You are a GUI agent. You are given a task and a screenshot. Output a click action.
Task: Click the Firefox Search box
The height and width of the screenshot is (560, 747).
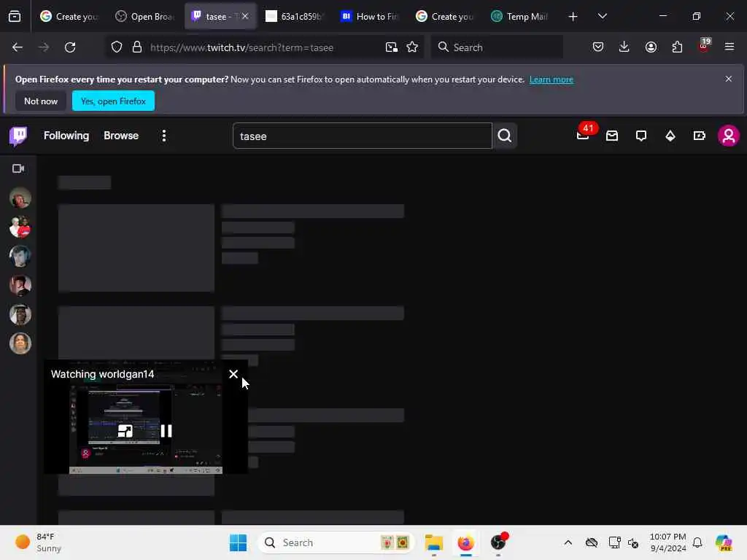click(497, 47)
